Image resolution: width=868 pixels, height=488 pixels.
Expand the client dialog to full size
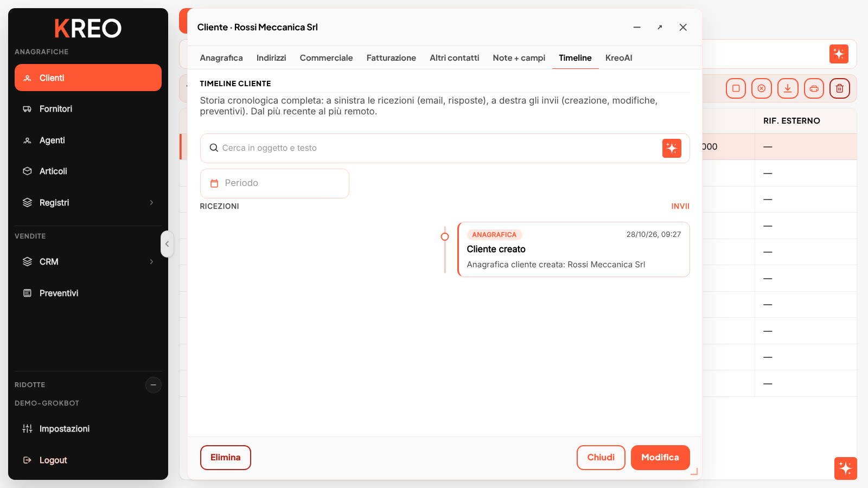pyautogui.click(x=660, y=27)
